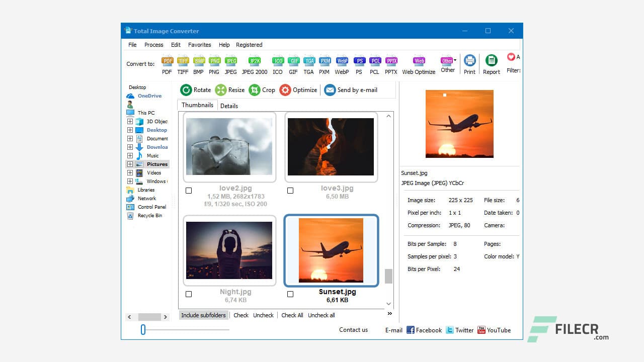Expand the 3D Objects tree item
Screen dimensions: 644x362
click(x=129, y=121)
